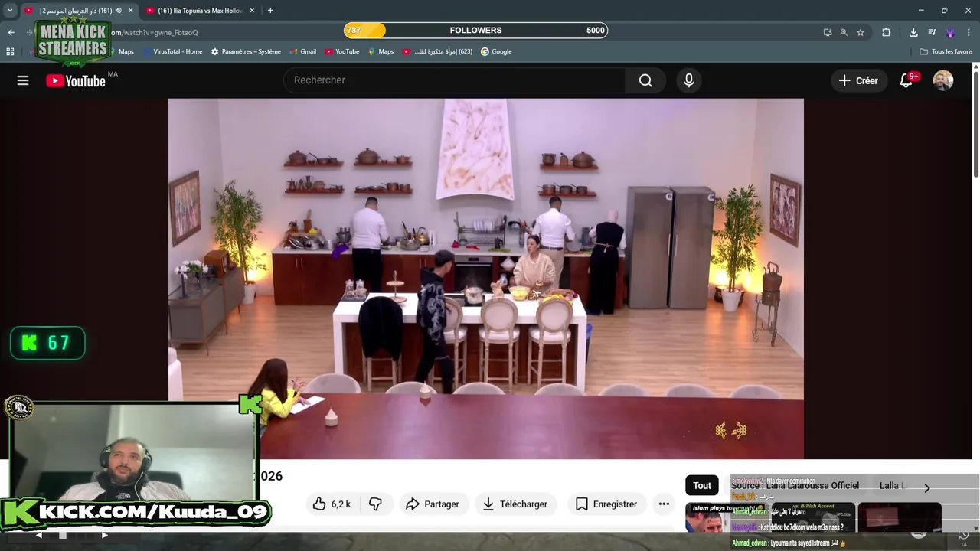980x551 pixels.
Task: Click the video player area
Action: coord(486,279)
